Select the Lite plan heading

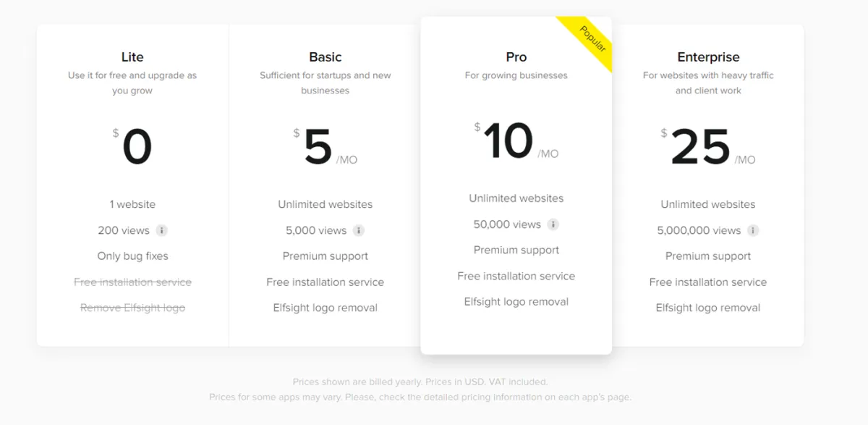point(132,57)
